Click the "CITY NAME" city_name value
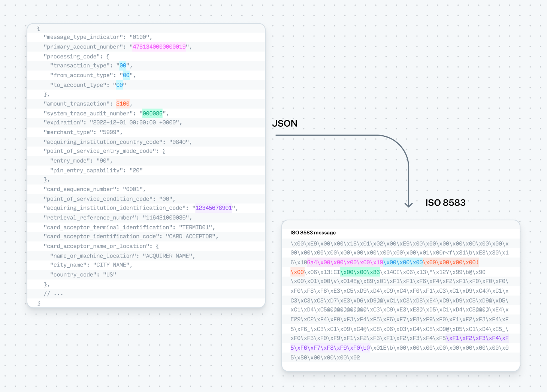The image size is (547, 392). tap(112, 265)
